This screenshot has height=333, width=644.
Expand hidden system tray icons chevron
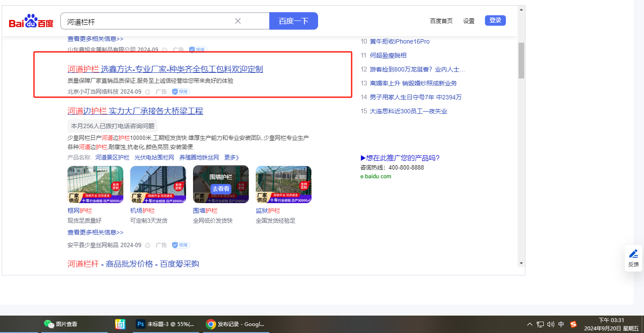530,324
